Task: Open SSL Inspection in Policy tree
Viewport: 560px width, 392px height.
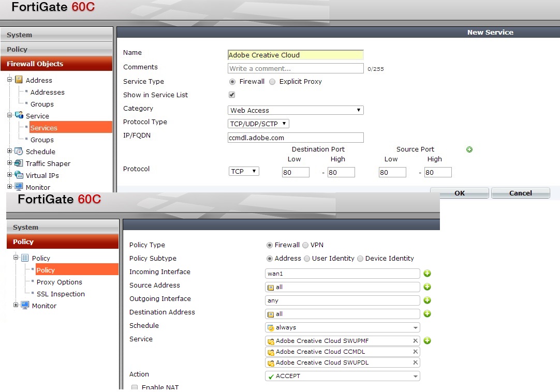Action: [61, 294]
